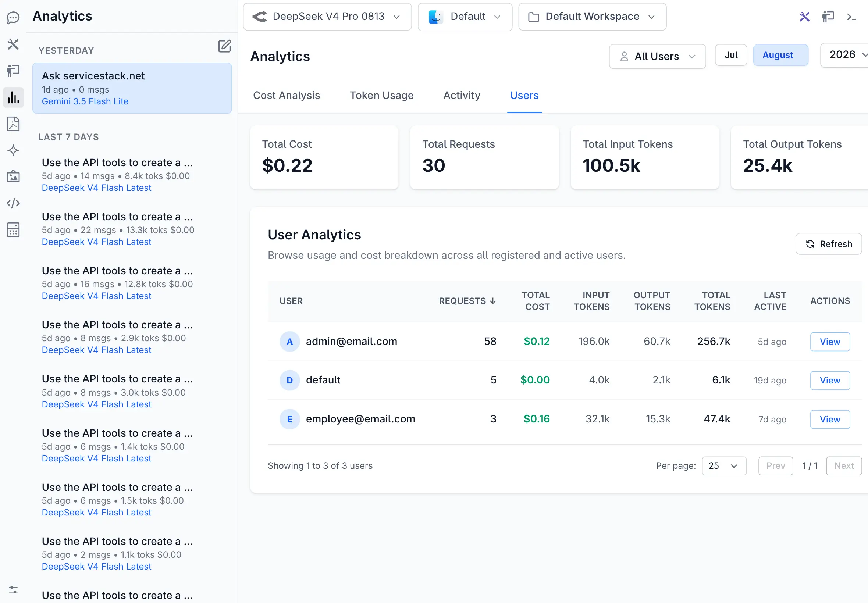The image size is (868, 603).
Task: Start a new chat with the compose icon
Action: point(224,46)
